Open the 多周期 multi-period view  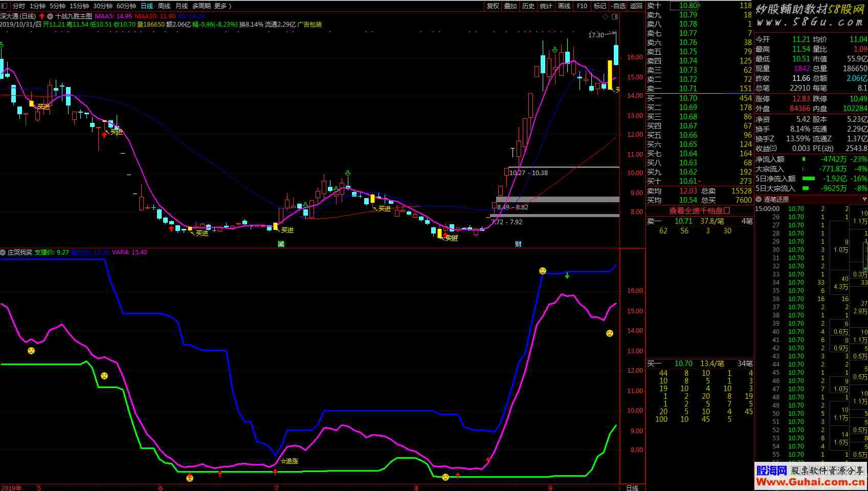pyautogui.click(x=202, y=6)
